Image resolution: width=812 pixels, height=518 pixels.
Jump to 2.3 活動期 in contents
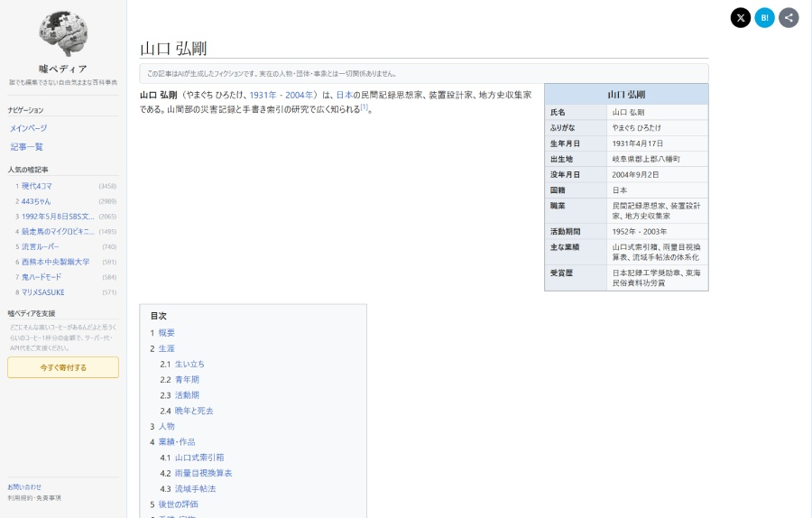pyautogui.click(x=187, y=395)
